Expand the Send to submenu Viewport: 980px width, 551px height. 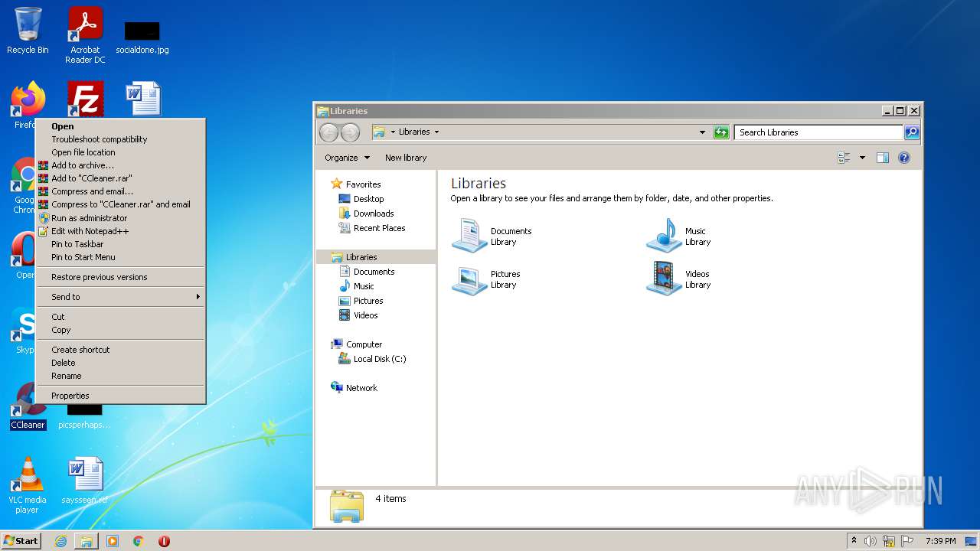coord(121,297)
